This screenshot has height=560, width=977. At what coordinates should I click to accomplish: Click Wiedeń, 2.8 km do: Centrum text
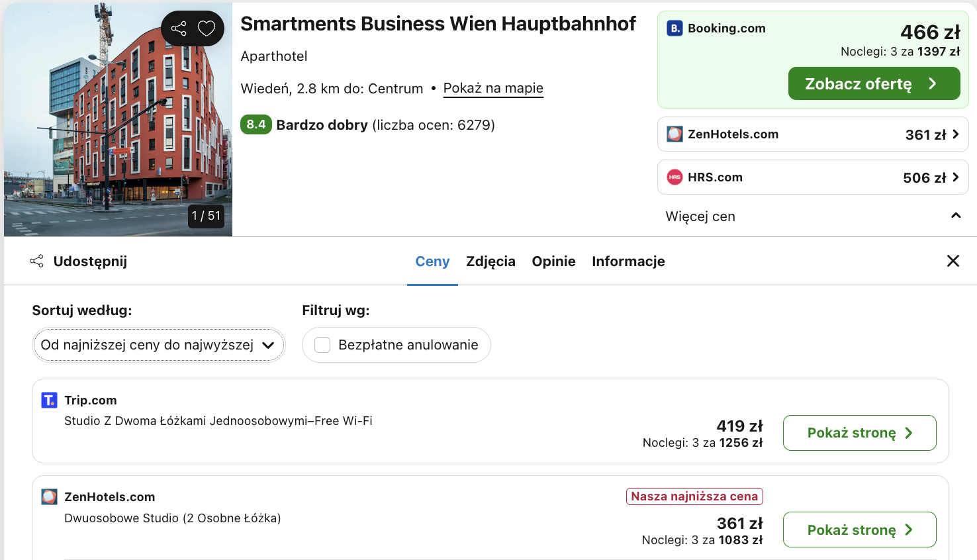332,89
